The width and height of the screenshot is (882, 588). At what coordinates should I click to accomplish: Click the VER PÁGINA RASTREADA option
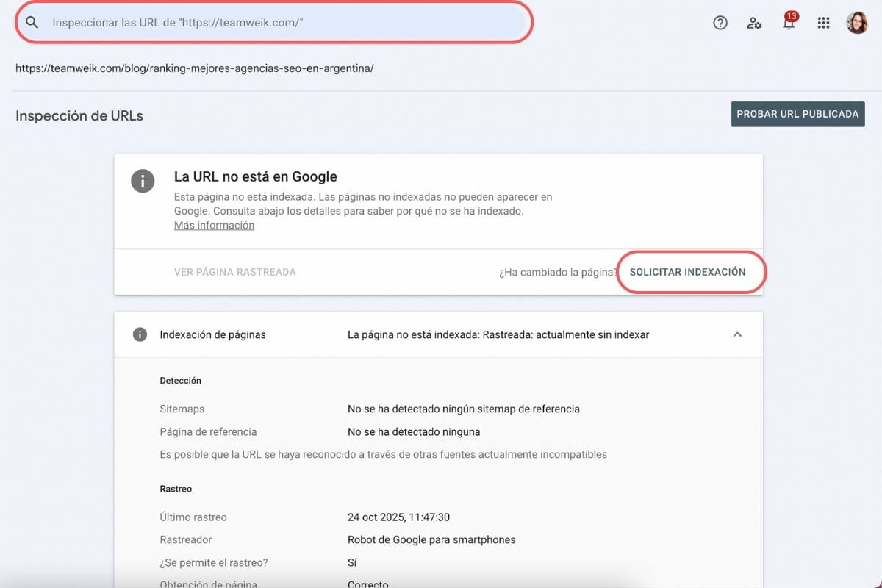pos(234,272)
